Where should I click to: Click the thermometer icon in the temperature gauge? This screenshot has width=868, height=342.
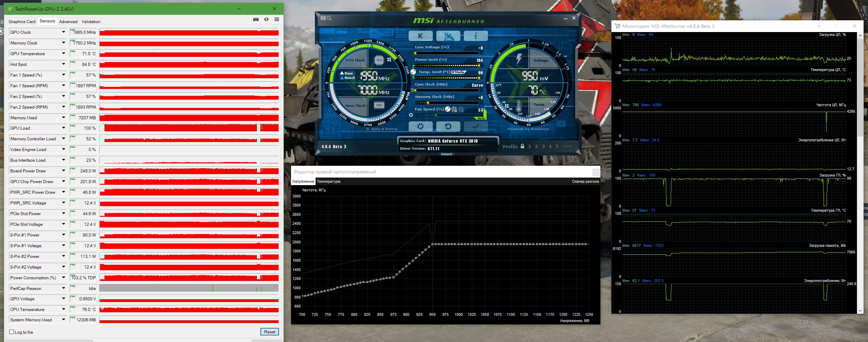519,106
